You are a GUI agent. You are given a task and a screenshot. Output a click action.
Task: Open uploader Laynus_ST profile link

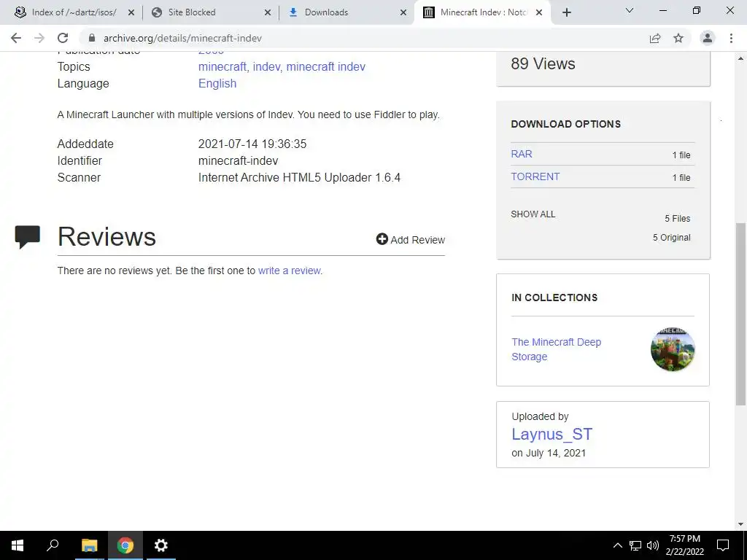(551, 435)
